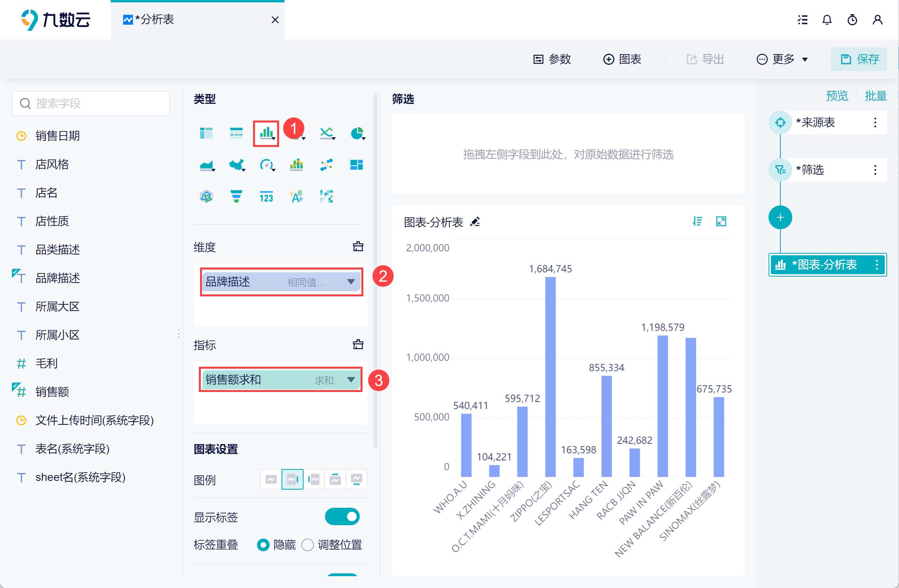Image resolution: width=899 pixels, height=588 pixels.
Task: Click the chart sort icon
Action: (697, 221)
